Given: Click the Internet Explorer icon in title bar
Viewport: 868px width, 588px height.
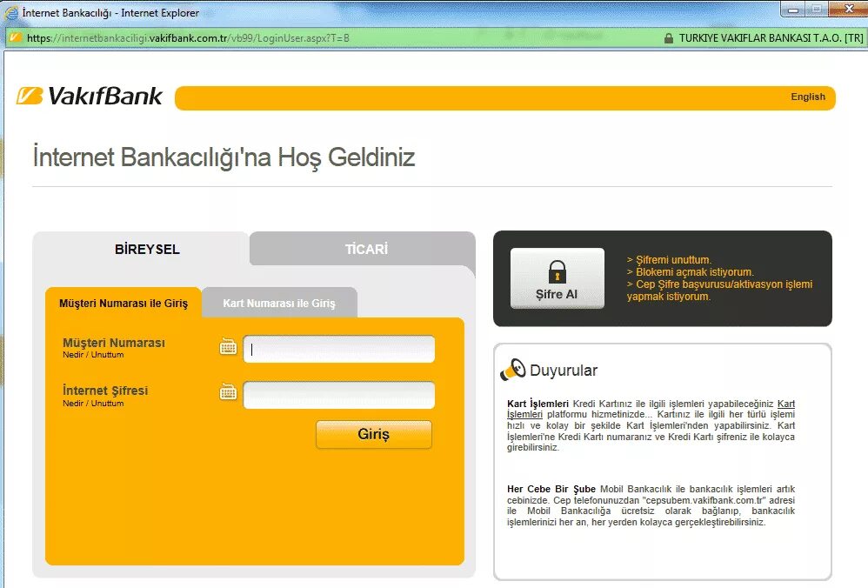Looking at the screenshot, I should (x=10, y=12).
